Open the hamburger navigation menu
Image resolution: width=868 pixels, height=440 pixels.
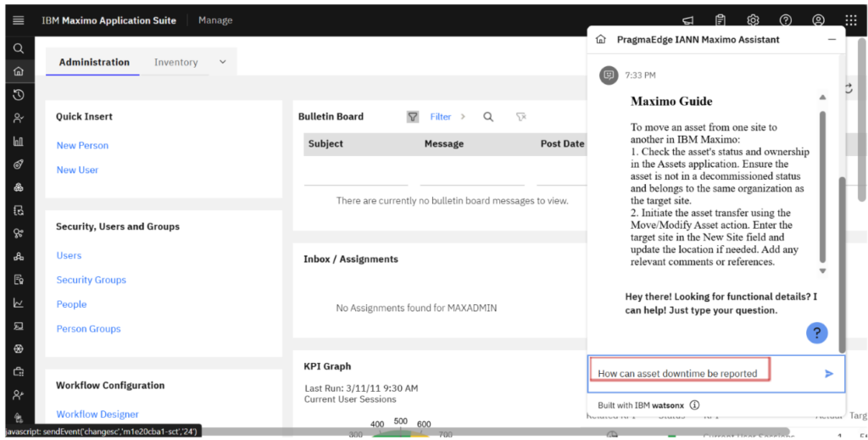[x=18, y=20]
